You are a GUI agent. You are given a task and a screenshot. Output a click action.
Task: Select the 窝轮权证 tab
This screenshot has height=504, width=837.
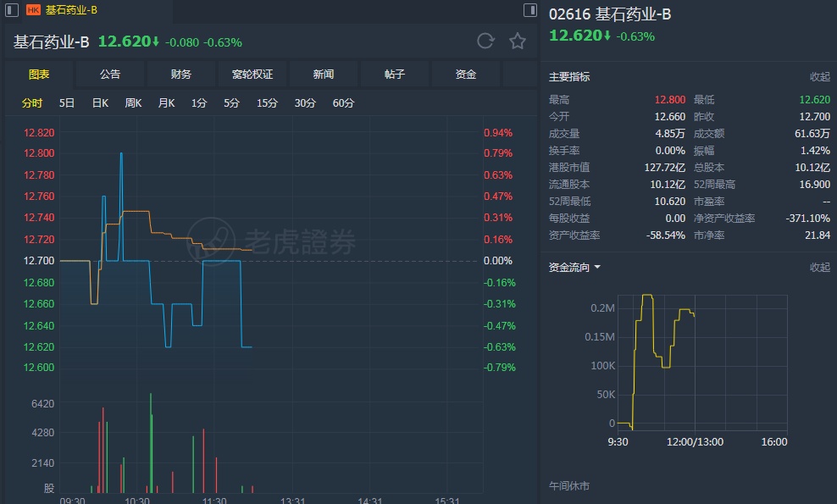(x=252, y=75)
